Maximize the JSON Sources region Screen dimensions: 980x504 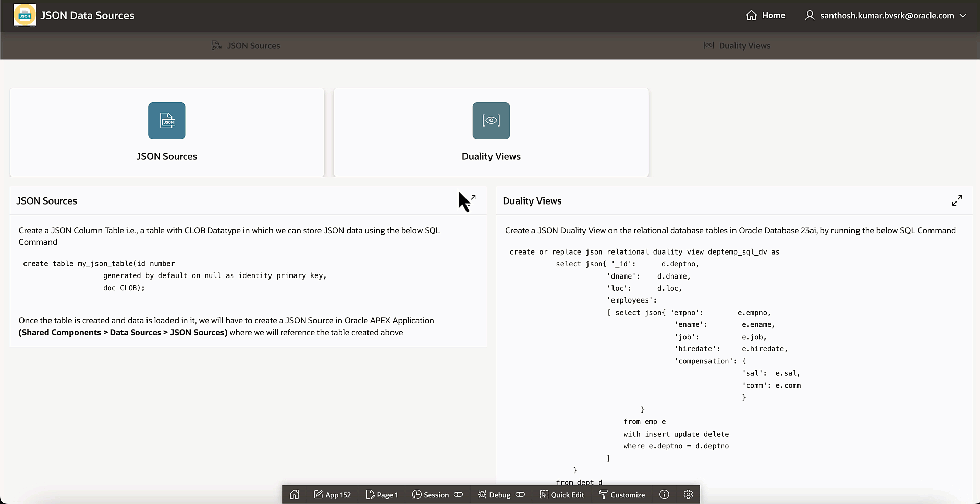(471, 200)
